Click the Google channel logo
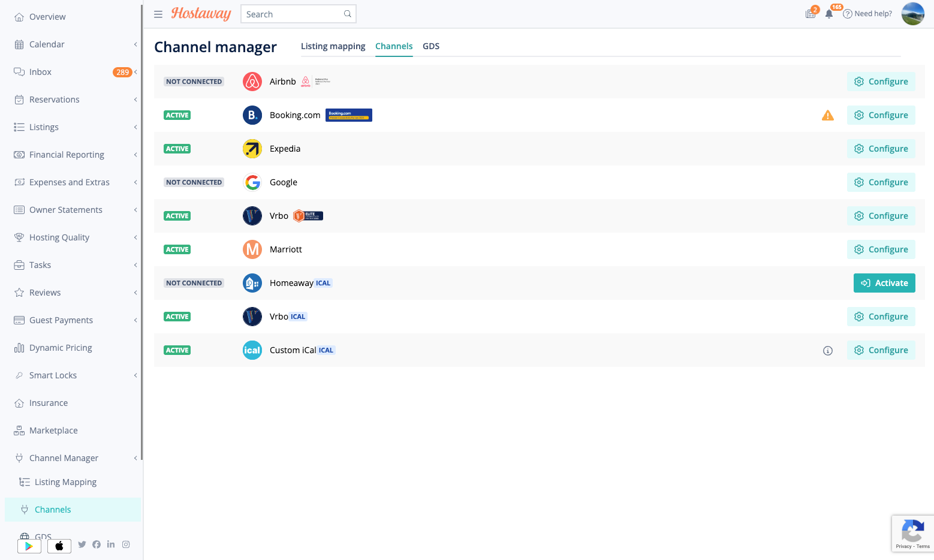934x560 pixels. coord(252,182)
